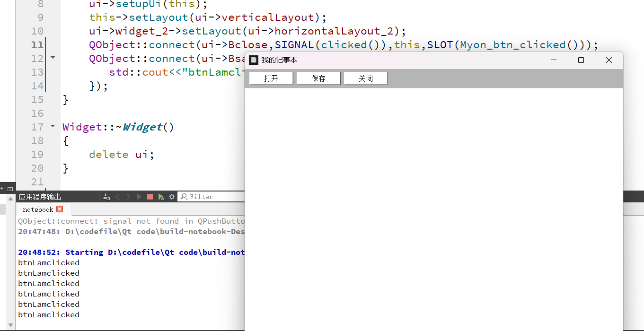Minimize the 我的记事本 window
Viewport: 644px width, 331px height.
click(554, 60)
